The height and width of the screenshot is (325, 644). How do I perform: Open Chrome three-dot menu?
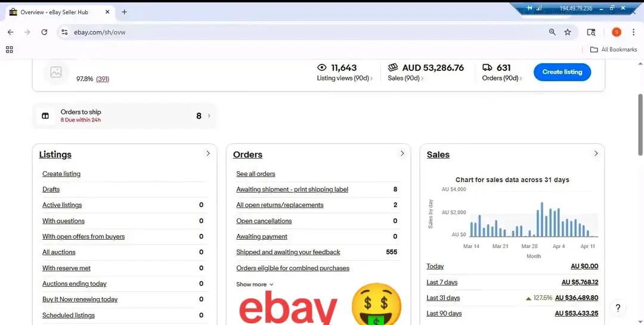coord(633,32)
